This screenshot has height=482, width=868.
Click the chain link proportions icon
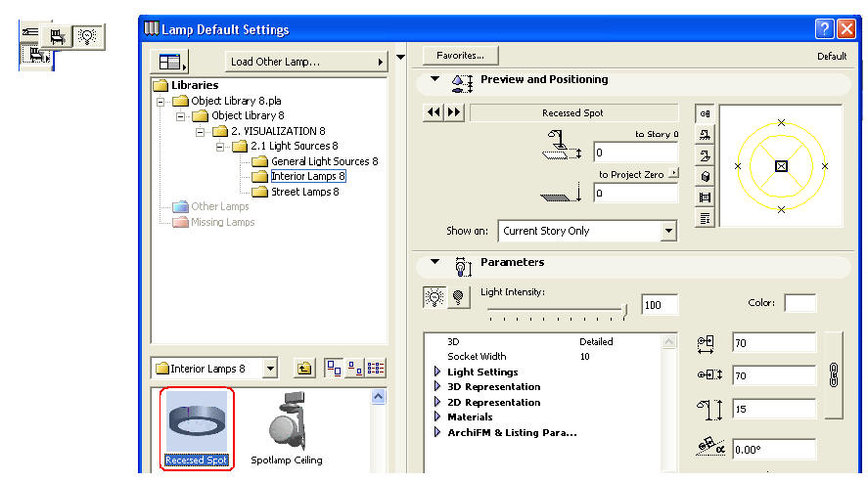click(833, 376)
